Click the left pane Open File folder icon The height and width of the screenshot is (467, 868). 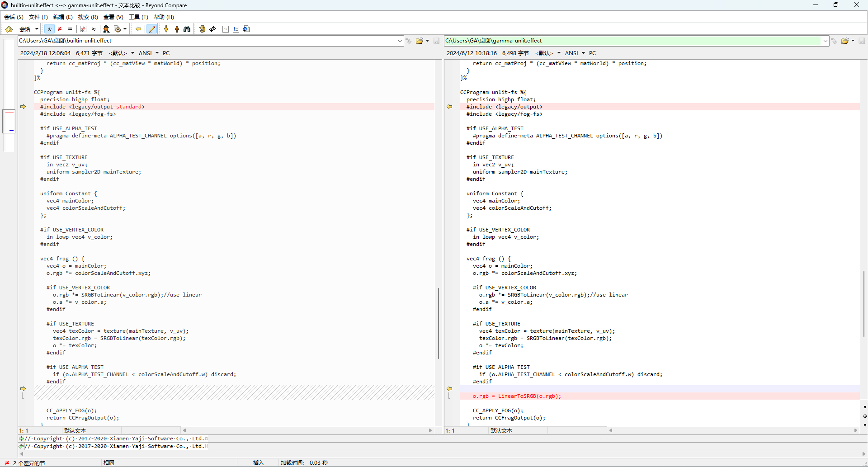(420, 41)
